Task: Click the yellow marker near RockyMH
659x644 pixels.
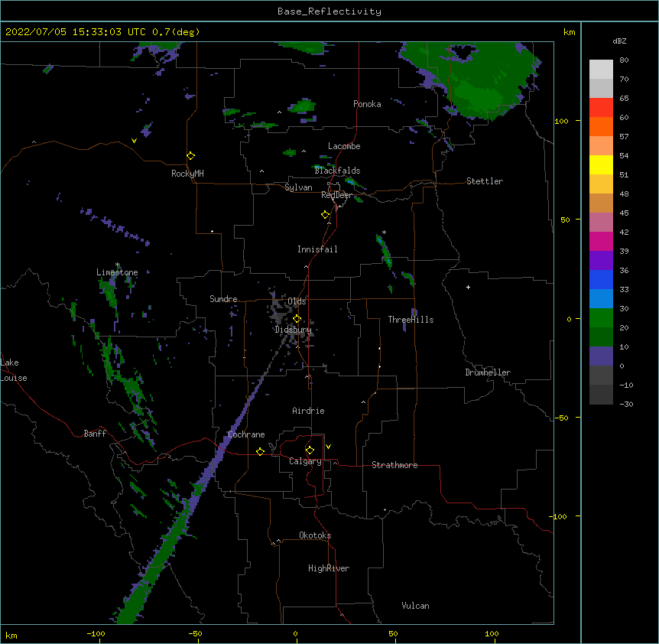Action: click(191, 155)
